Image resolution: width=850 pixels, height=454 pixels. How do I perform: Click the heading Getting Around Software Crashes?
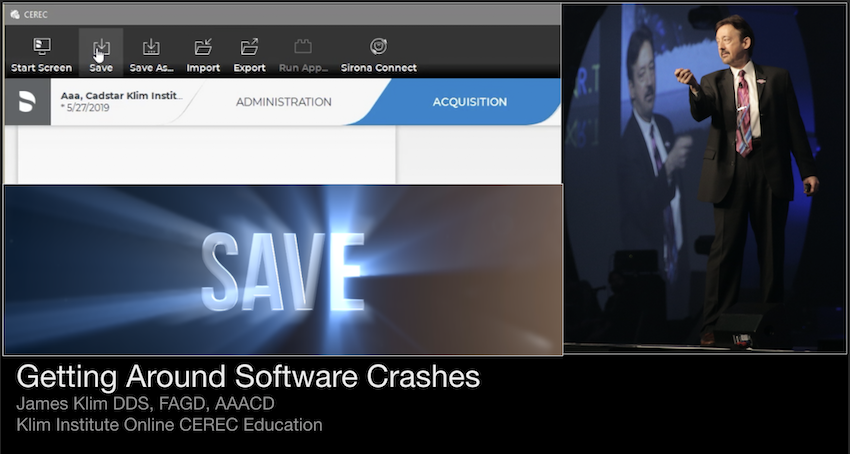(x=248, y=376)
